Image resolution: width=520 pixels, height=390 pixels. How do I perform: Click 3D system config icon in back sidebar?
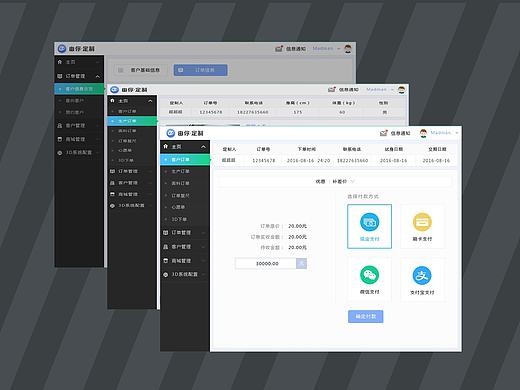click(60, 153)
